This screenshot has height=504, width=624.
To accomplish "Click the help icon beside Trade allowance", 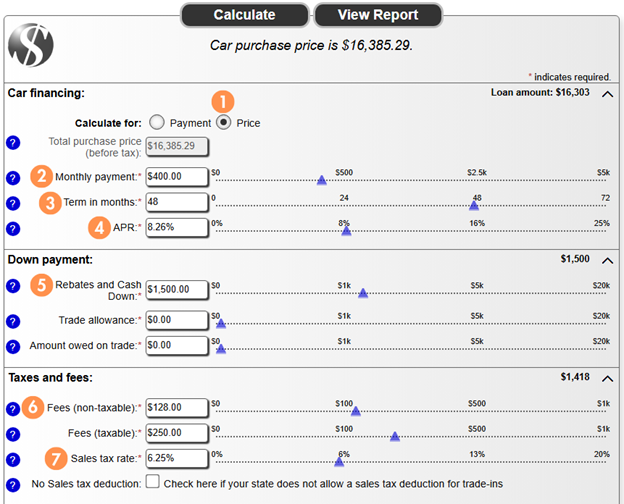I will click(12, 321).
